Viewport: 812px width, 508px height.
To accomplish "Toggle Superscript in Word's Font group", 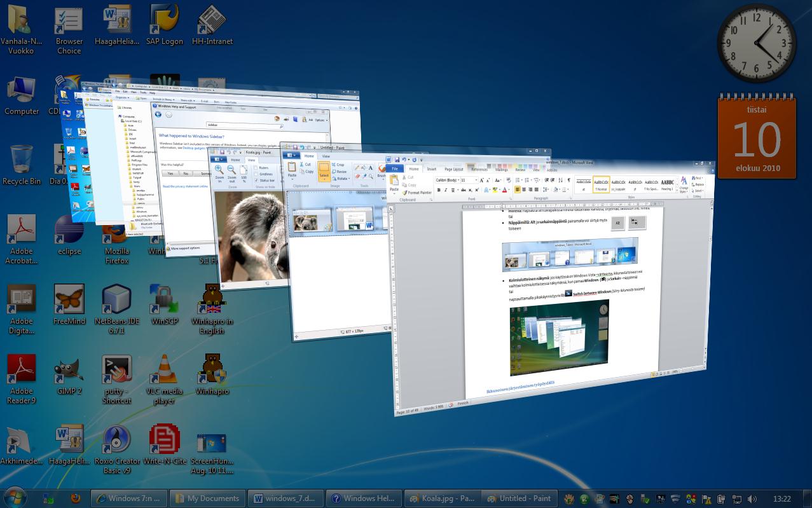I will click(477, 189).
